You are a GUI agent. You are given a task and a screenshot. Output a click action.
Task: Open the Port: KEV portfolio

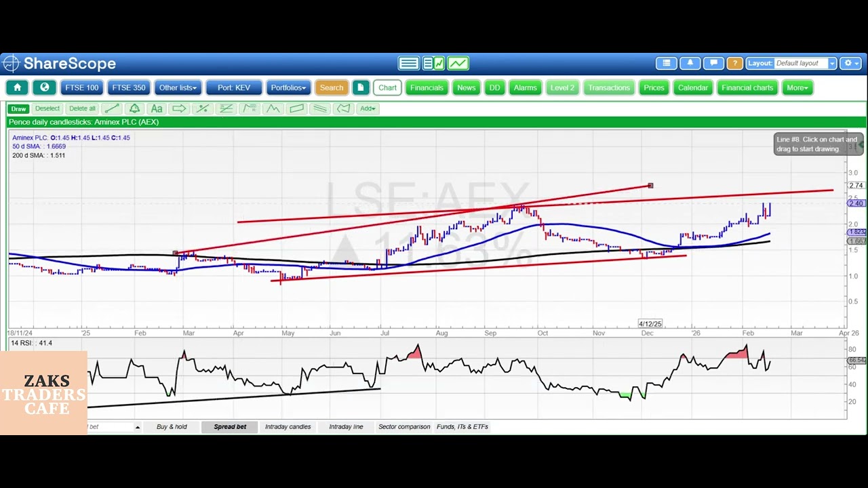point(234,87)
